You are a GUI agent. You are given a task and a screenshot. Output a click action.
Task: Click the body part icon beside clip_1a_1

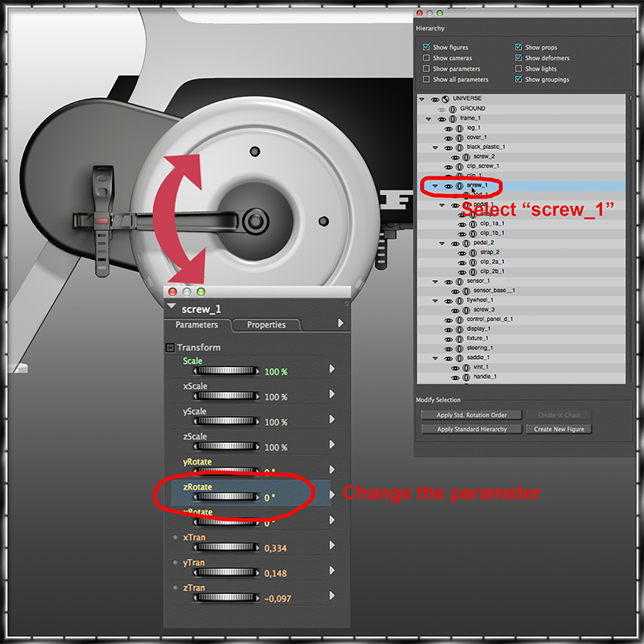click(473, 225)
